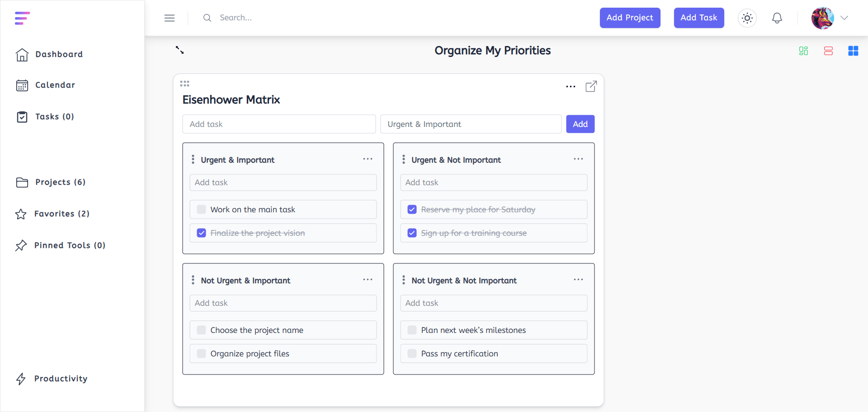The height and width of the screenshot is (412, 868).
Task: Open options menu for Not Urgent & Important
Action: point(368,280)
